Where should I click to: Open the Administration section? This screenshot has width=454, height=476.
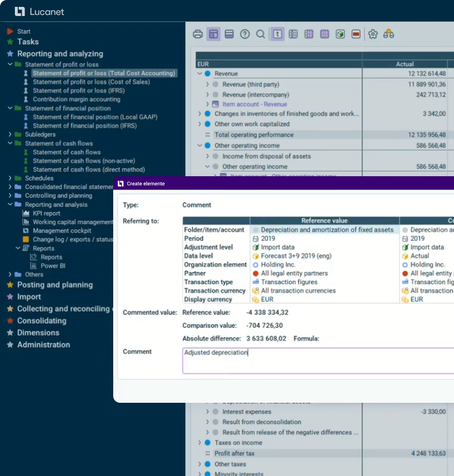coord(43,345)
